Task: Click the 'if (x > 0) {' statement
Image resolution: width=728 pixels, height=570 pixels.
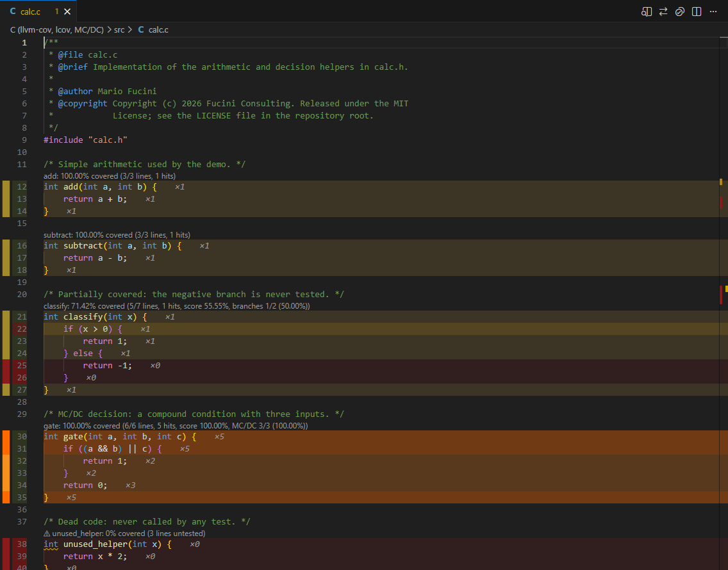Action: pyautogui.click(x=93, y=329)
